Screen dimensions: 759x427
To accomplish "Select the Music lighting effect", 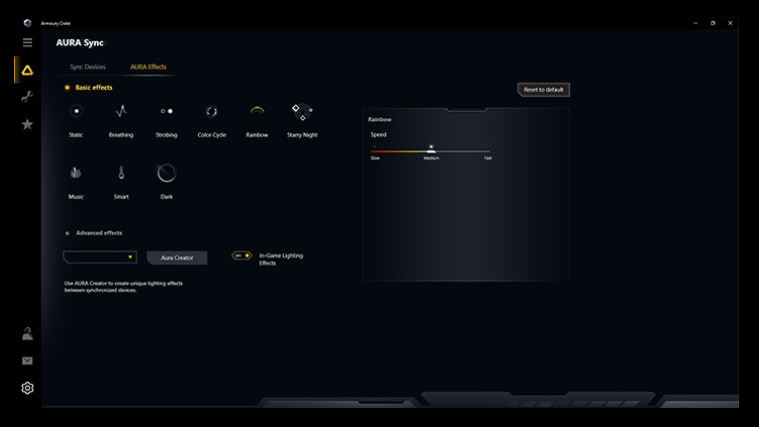I will pos(76,173).
